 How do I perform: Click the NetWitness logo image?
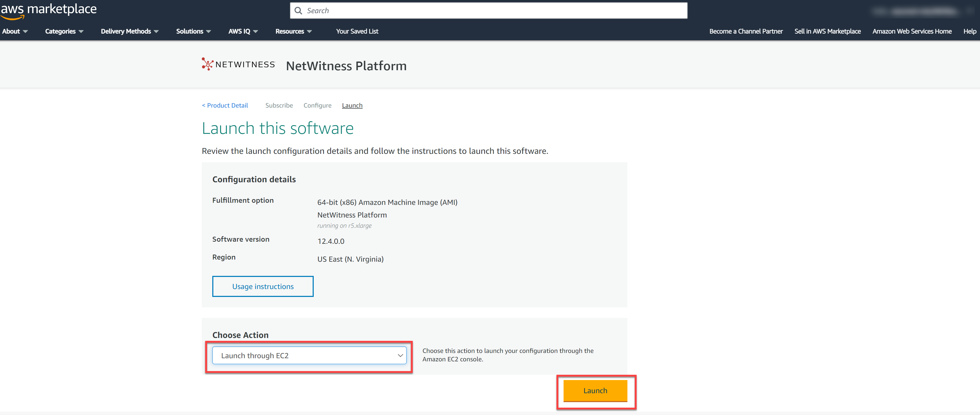[238, 64]
